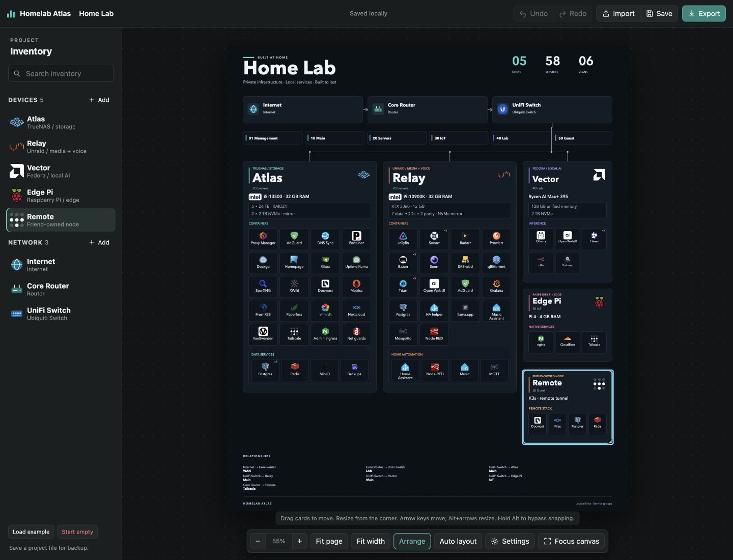The image size is (733, 560).
Task: Click the UniFi Switch icon in Network list
Action: (17, 314)
